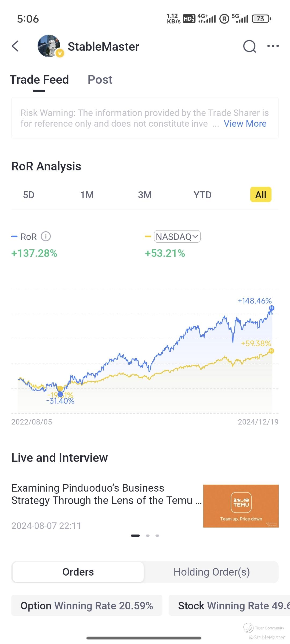Expand risk warning with View More
The image size is (290, 644).
tap(245, 123)
